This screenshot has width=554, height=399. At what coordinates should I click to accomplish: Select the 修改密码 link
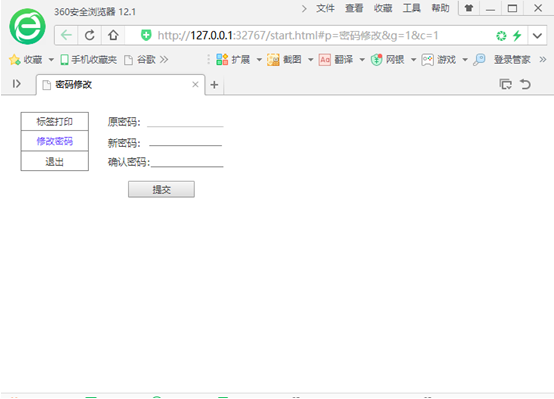pyautogui.click(x=55, y=141)
